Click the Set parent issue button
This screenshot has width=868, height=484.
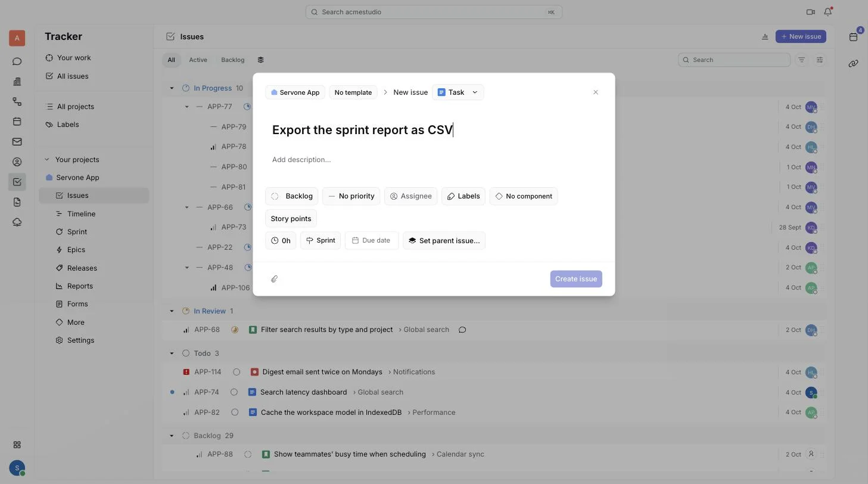(444, 241)
